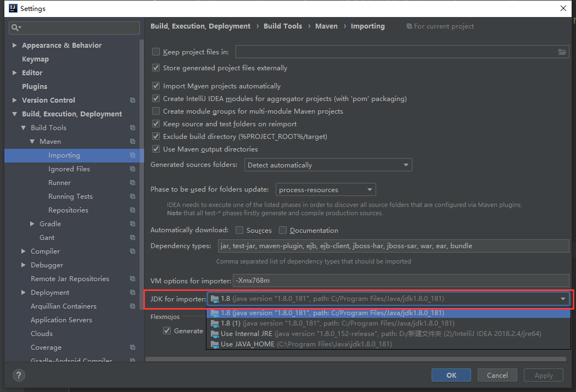Open Generated sources folders dropdown

[x=328, y=165]
